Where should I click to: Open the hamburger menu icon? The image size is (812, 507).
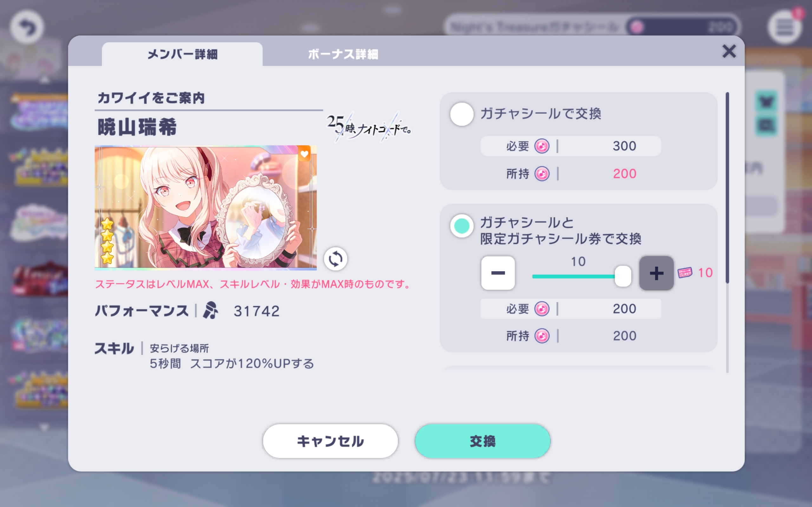tap(784, 28)
